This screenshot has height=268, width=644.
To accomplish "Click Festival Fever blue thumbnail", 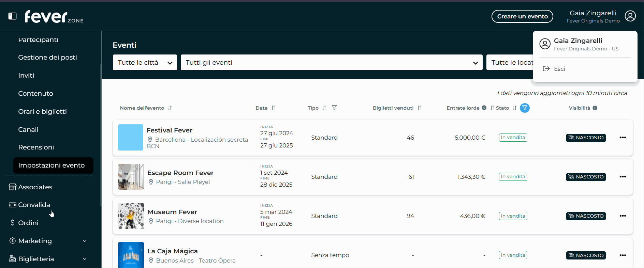I will point(131,137).
